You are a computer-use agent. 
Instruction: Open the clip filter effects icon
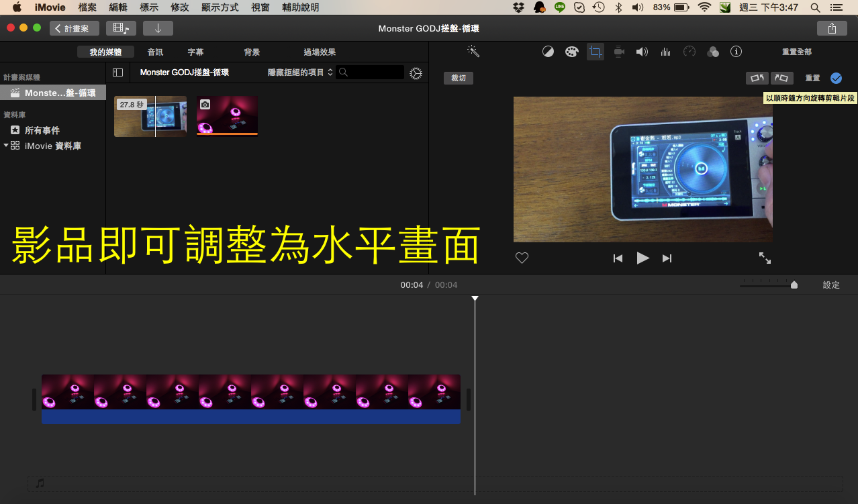(x=713, y=52)
